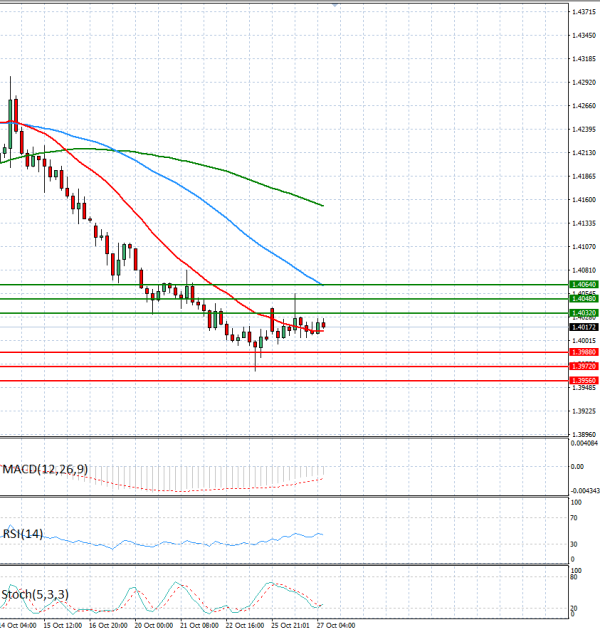Image resolution: width=600 pixels, height=632 pixels.
Task: Select the 15 Oct 12:00 time axis label
Action: 62,625
